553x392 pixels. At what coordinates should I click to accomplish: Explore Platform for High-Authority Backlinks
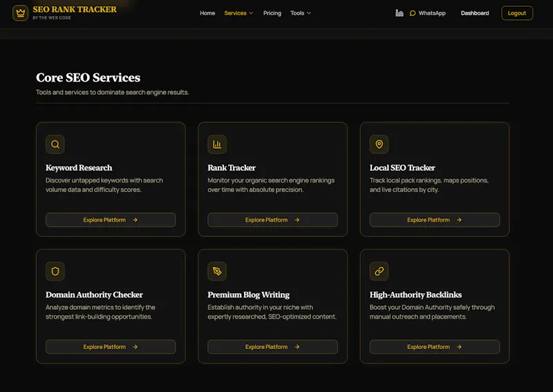click(435, 347)
